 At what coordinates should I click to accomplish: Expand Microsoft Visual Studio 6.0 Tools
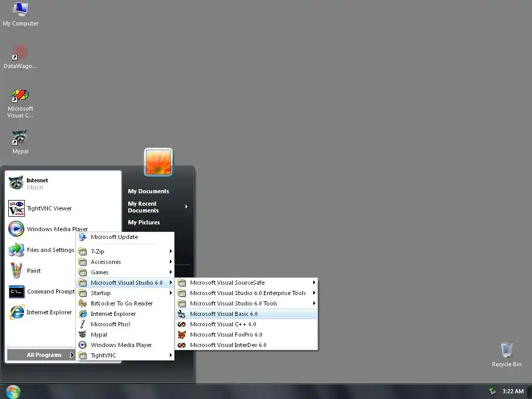pos(247,303)
